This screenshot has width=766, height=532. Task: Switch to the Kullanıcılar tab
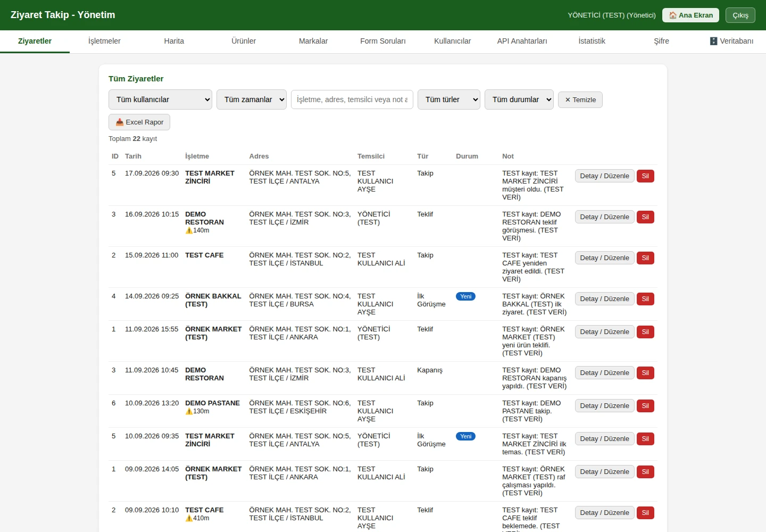point(453,41)
